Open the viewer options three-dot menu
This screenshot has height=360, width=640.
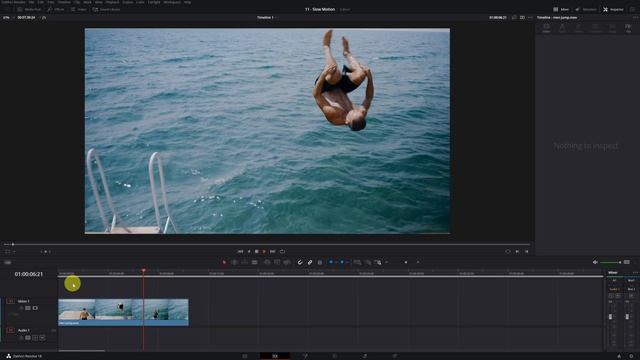pos(530,18)
